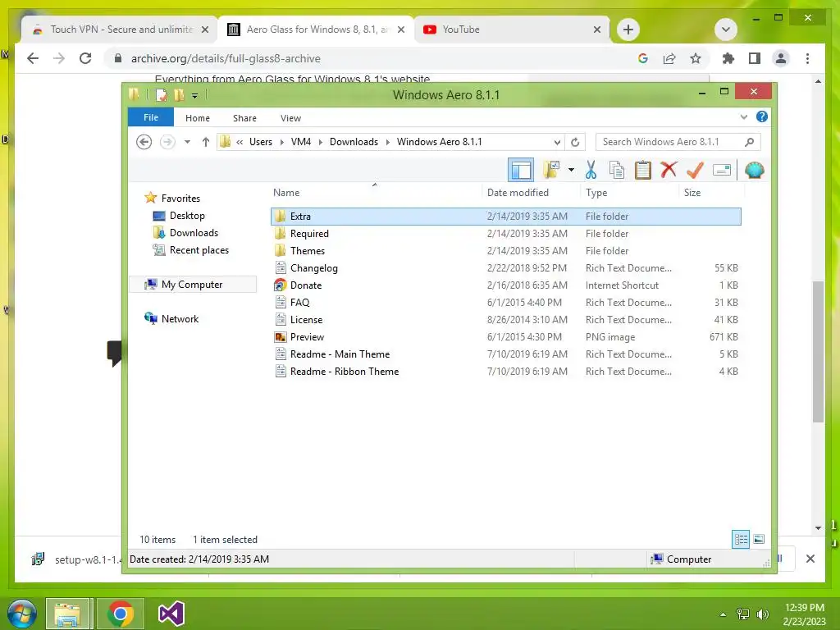Select Favorites in the navigation pane
Screen dimensions: 840x630
[172, 199]
